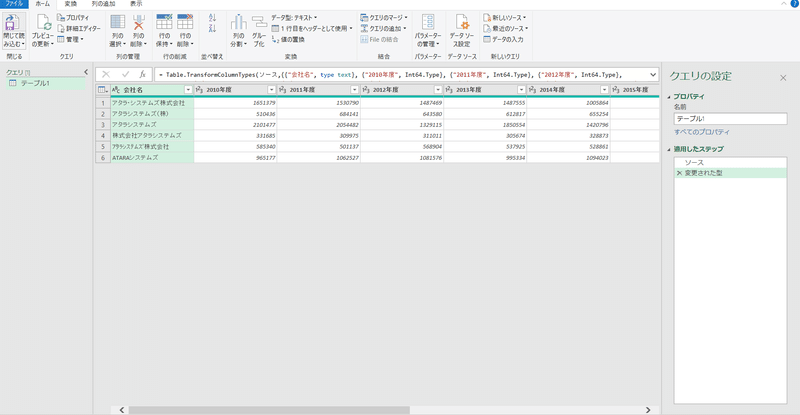Cancel the formula with the X icon
Viewport: 800px width, 415px height.
pyautogui.click(x=106, y=75)
